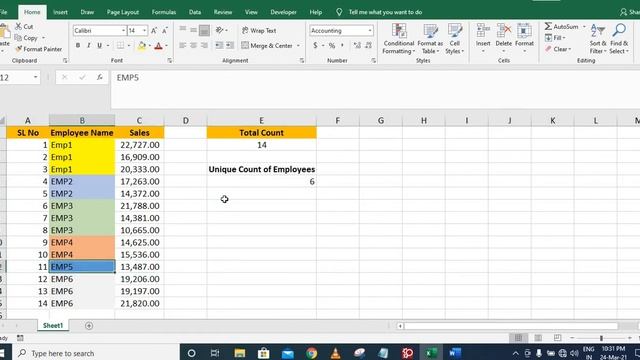This screenshot has width=640, height=360.
Task: Click Increase Decimal icon
Action: coord(357,46)
